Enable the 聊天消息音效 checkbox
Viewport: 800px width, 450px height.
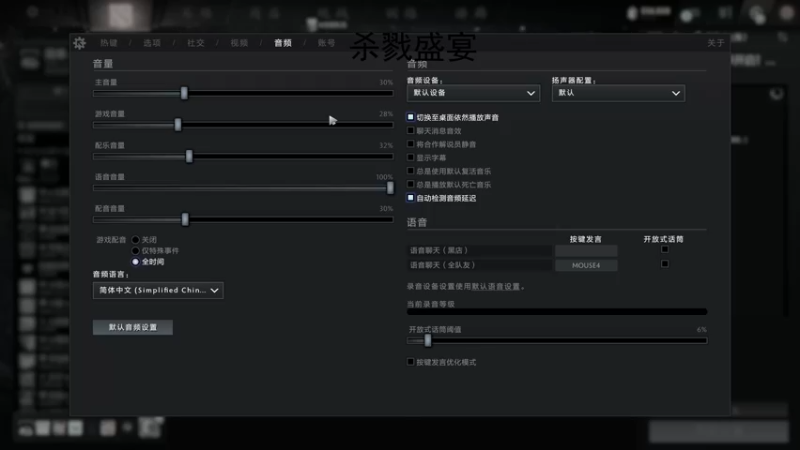coord(411,131)
